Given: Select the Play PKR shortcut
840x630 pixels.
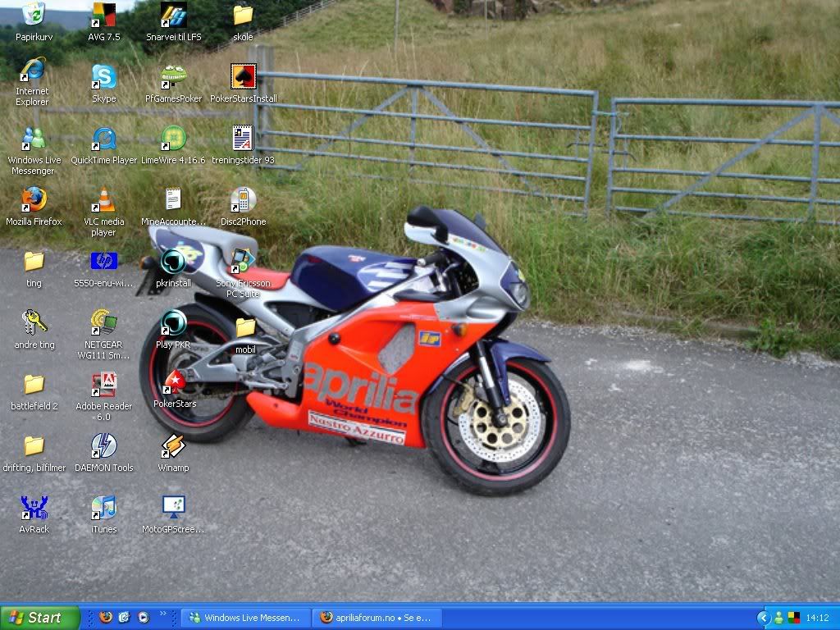Looking at the screenshot, I should 174,322.
